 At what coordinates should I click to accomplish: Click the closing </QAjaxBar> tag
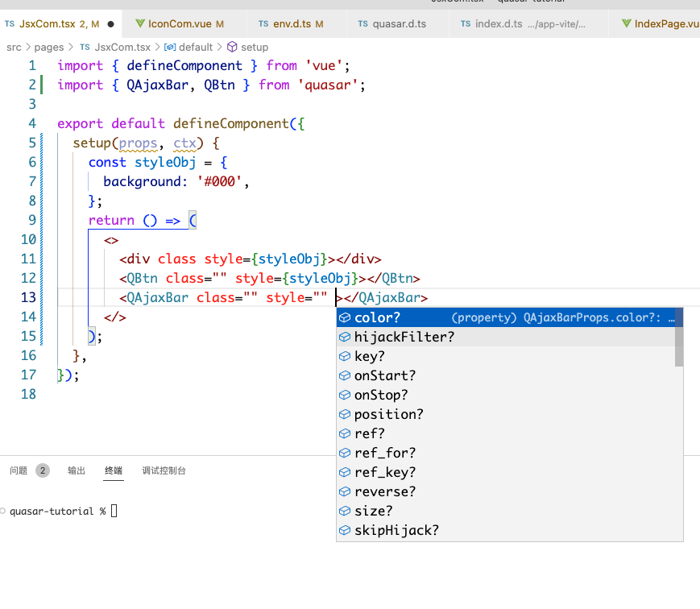click(386, 297)
